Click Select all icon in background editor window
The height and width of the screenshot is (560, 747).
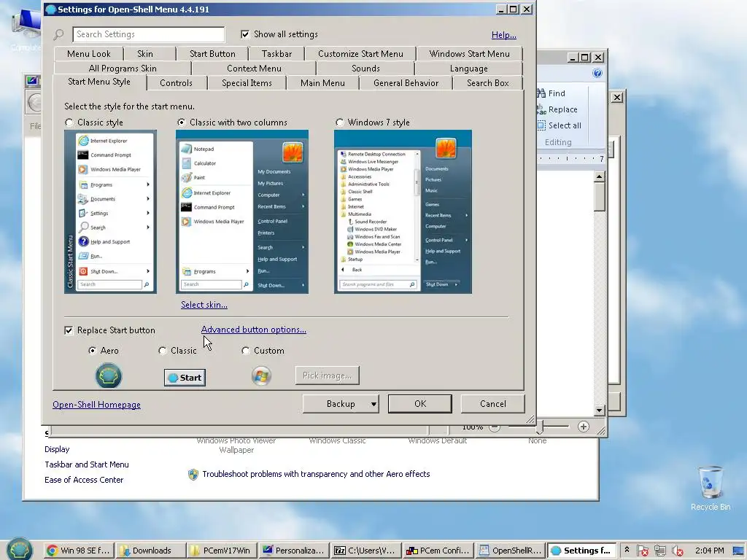541,125
